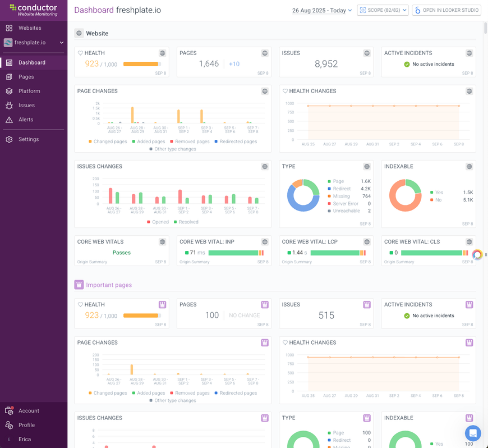Click the colorful ring assistant icon
Screen dimensions: 488x448
point(477,254)
